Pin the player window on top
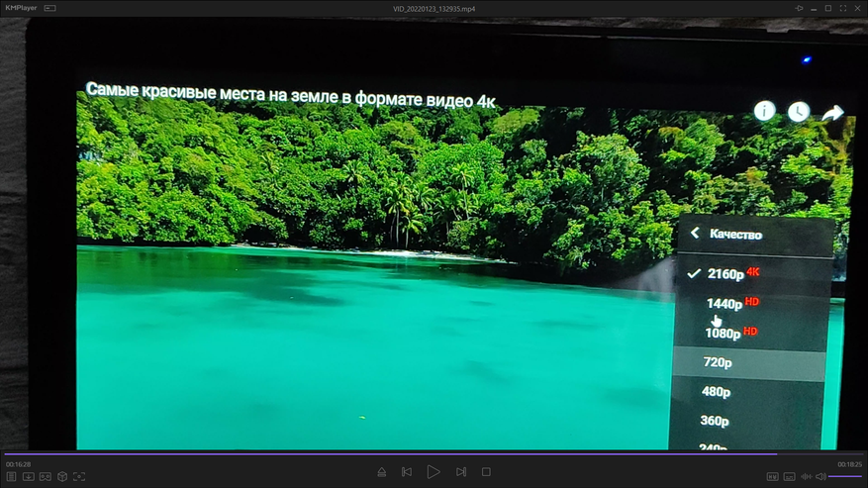The height and width of the screenshot is (488, 868). coord(799,8)
